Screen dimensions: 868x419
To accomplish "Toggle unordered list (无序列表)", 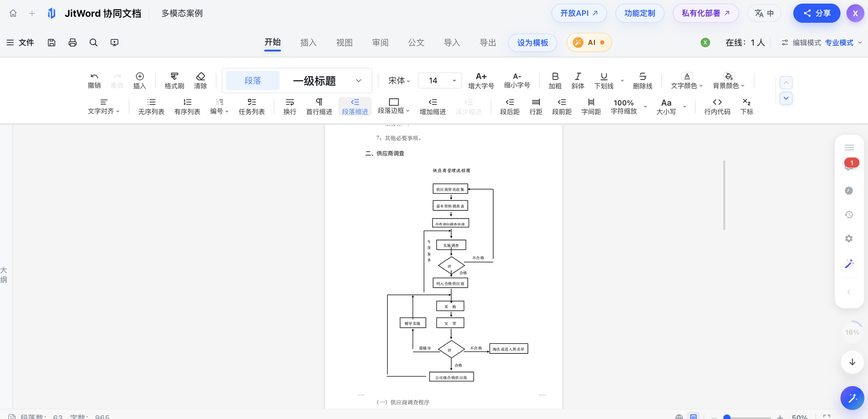I will [151, 106].
